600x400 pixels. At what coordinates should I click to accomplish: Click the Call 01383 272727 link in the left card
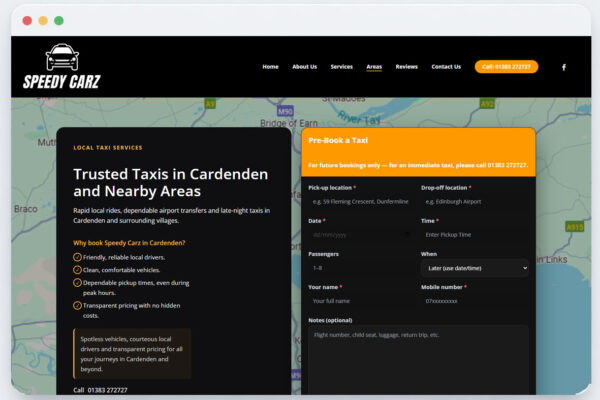pos(100,389)
